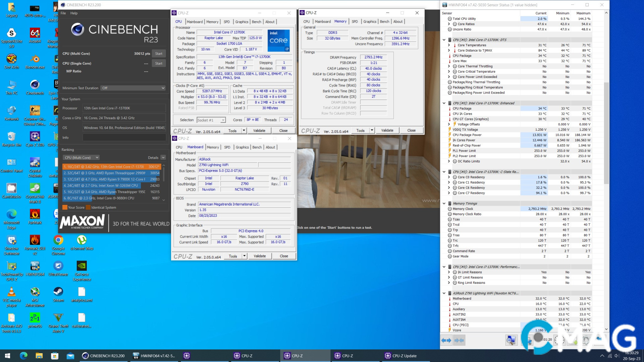This screenshot has height=362, width=644.
Task: Open the Tools dropdown arrow in CPU-Z
Action: (244, 256)
